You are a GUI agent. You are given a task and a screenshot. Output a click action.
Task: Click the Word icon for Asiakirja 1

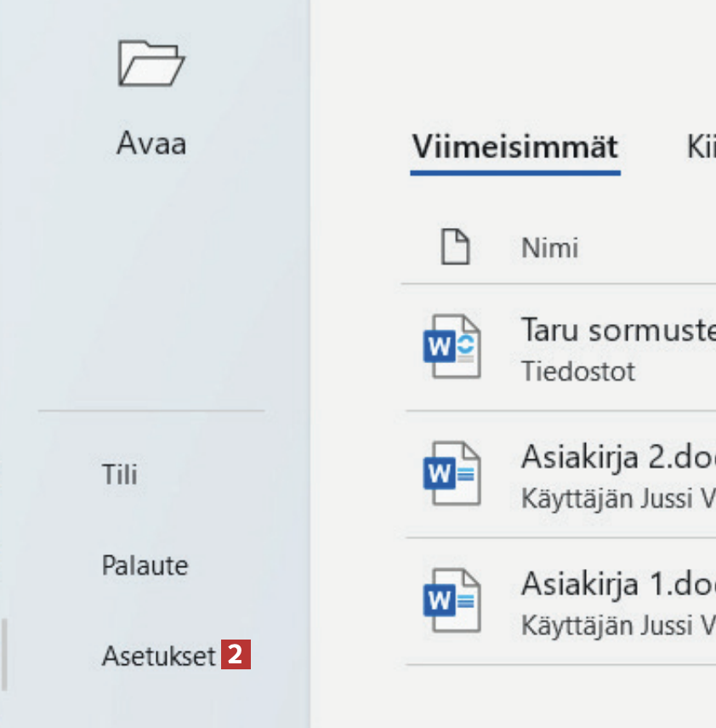coord(452,600)
